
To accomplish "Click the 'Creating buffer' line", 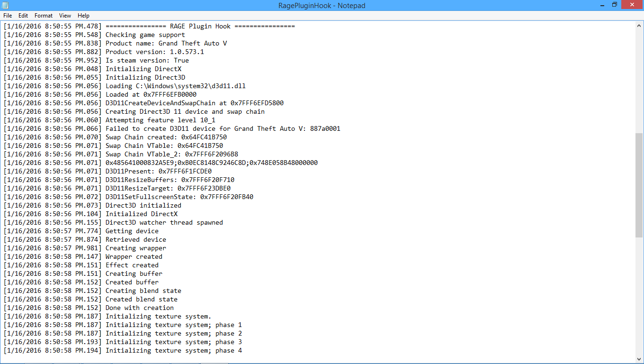I will [83, 273].
